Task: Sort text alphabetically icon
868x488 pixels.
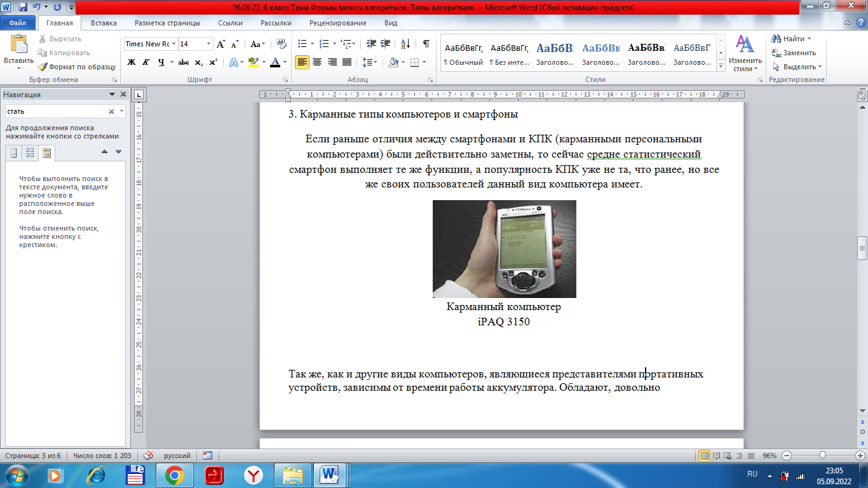Action: coord(405,44)
